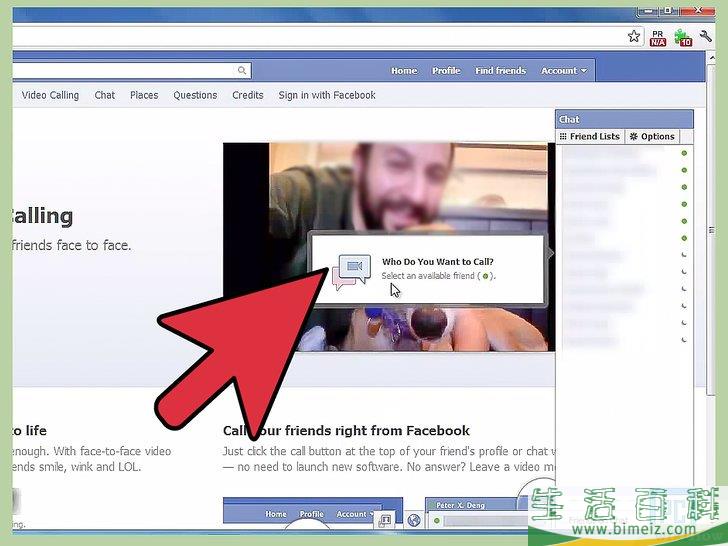Click the Peter X. Deng chat tab
This screenshot has width=728, height=546.
471,505
